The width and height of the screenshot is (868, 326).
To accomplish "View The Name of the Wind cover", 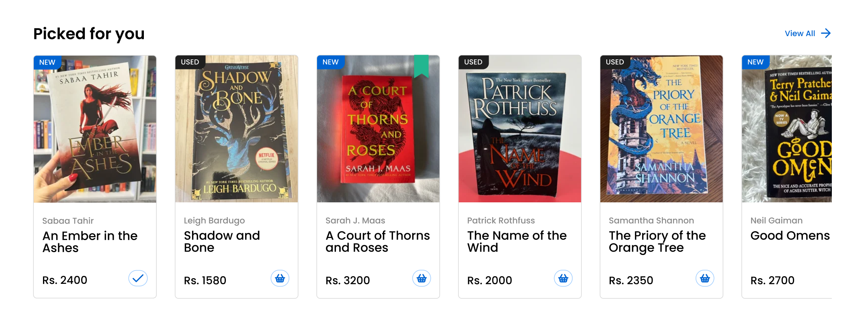I will click(x=520, y=128).
